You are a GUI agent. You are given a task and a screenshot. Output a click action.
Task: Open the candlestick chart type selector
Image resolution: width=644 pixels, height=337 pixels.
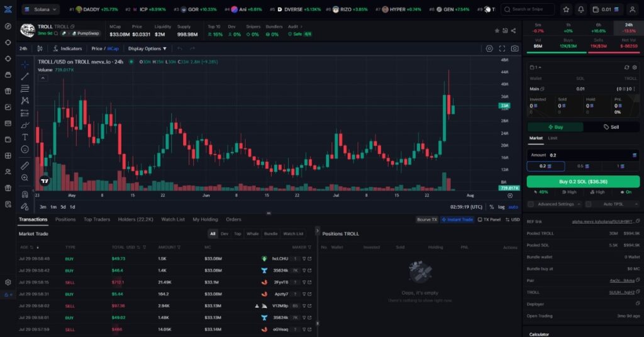(x=40, y=48)
